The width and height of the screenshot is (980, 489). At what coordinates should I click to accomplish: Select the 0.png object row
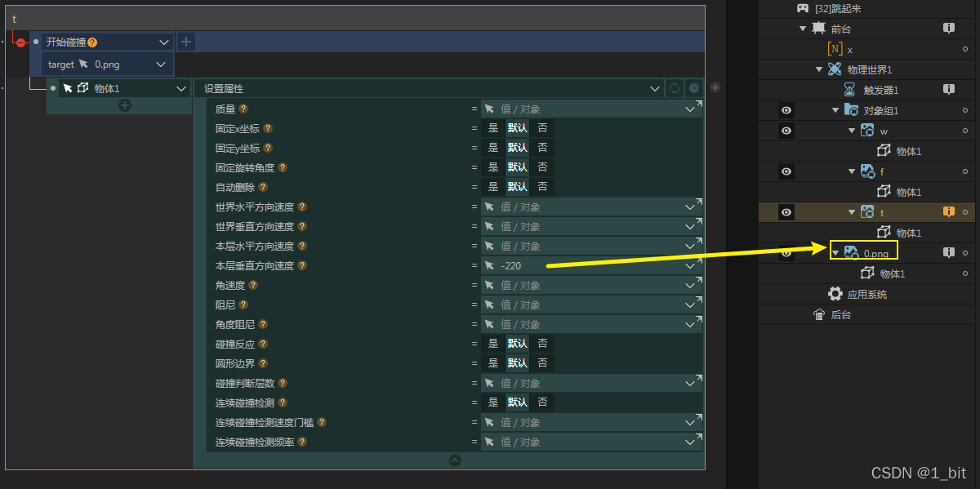867,253
